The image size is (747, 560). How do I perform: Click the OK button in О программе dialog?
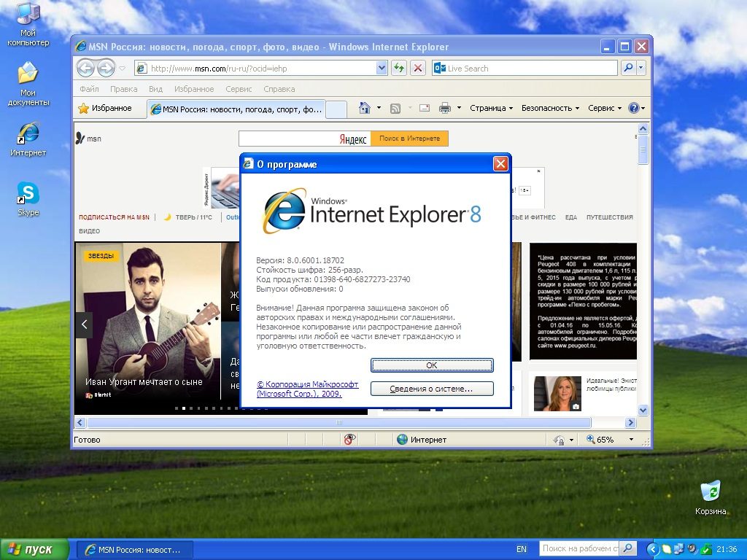[432, 365]
